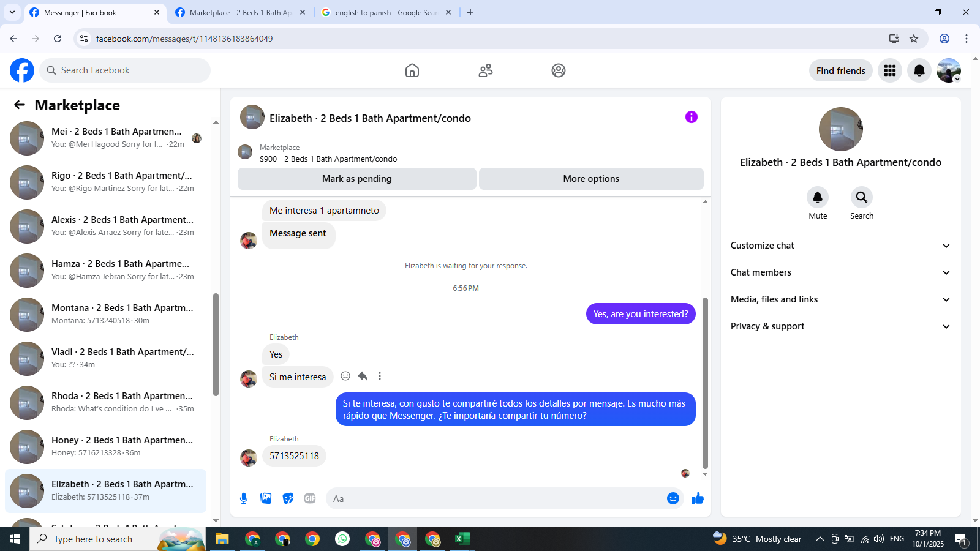This screenshot has height=551, width=980.
Task: Open the emoji picker in message box
Action: (673, 498)
